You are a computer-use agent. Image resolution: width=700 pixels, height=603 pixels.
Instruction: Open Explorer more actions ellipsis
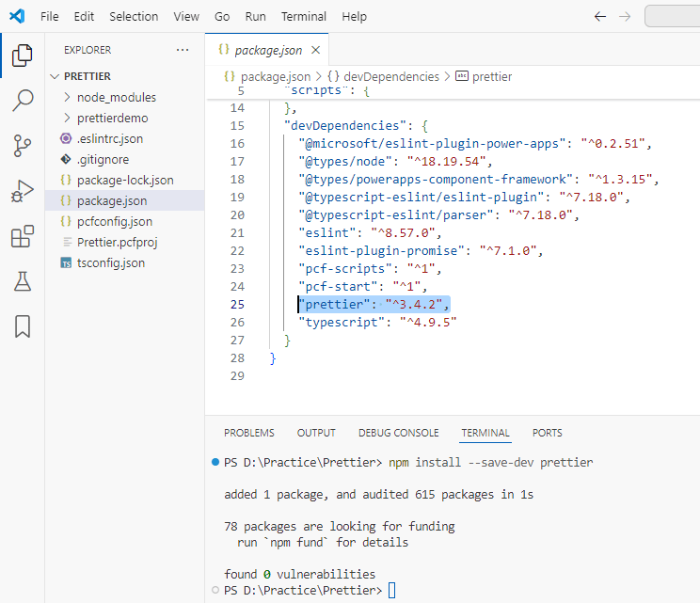[x=182, y=50]
